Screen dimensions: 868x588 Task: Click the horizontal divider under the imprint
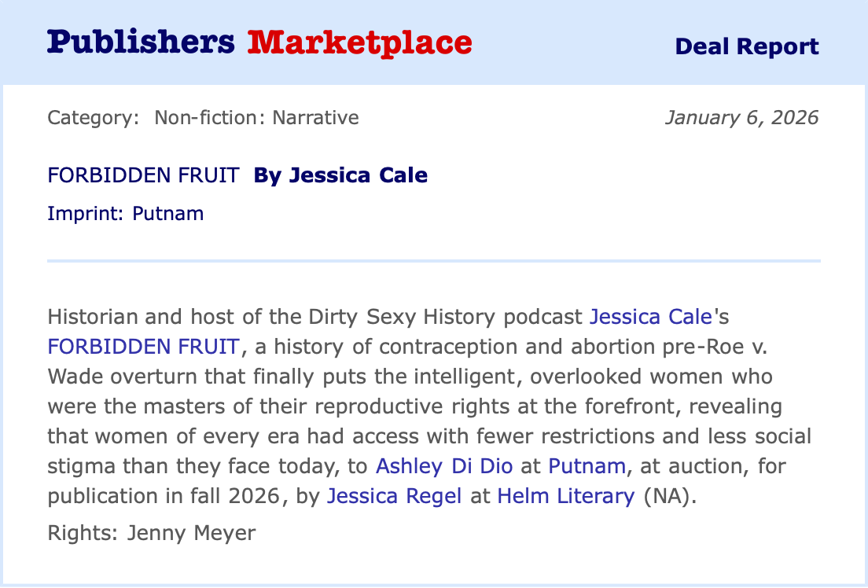tap(433, 260)
